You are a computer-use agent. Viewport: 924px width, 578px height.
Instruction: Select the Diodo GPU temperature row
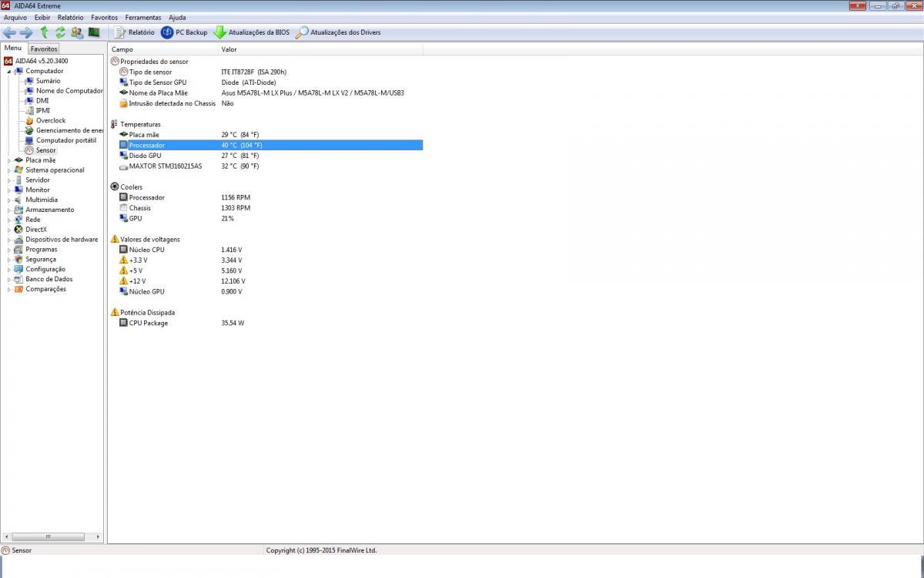pyautogui.click(x=266, y=156)
